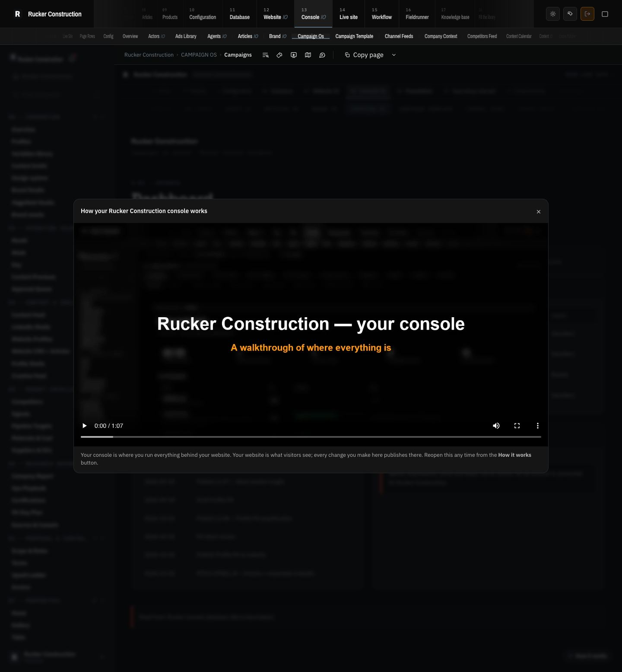Expand the Copy page dropdown arrow
622x672 pixels.
tap(394, 55)
